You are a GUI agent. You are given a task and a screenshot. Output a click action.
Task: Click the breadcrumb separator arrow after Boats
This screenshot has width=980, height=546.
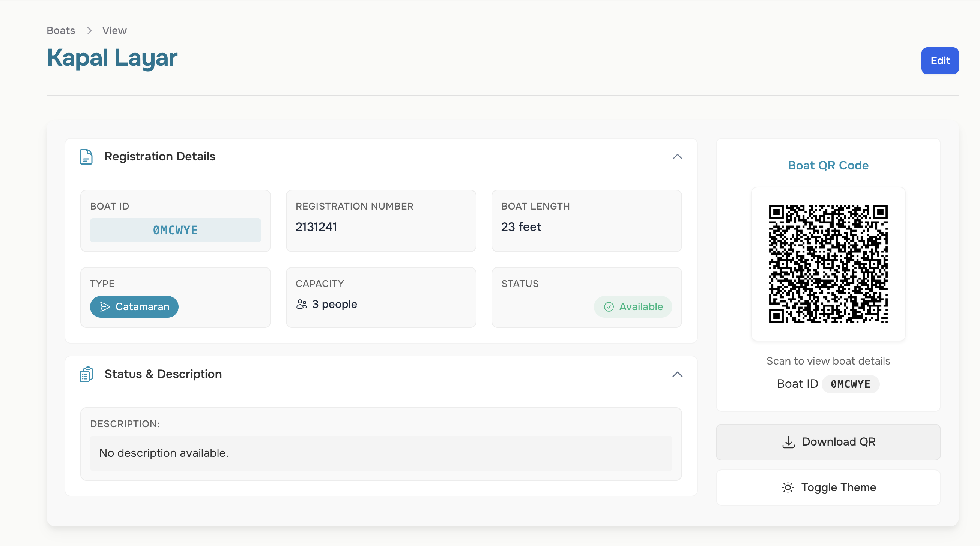[89, 30]
